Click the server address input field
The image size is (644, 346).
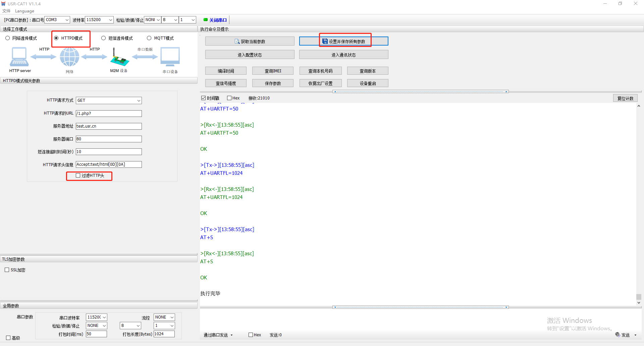coord(109,126)
